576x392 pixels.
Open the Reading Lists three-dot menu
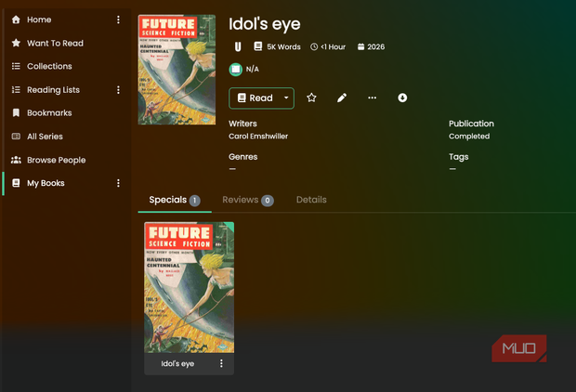pyautogui.click(x=118, y=90)
